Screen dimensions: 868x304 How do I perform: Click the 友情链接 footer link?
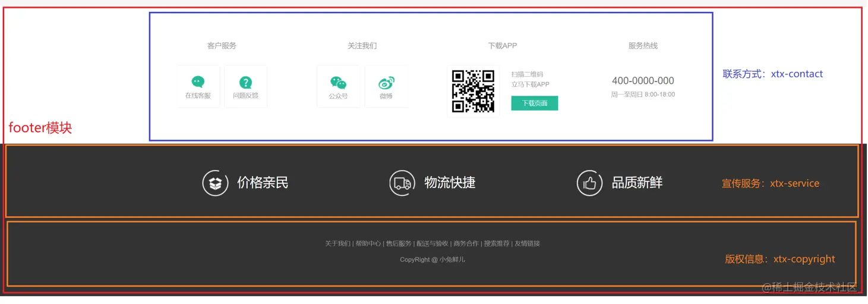click(528, 243)
